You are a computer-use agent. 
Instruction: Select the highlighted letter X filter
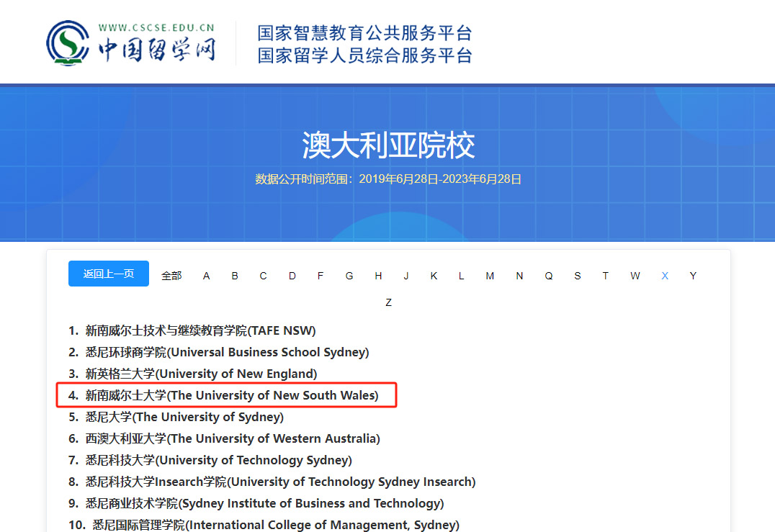[x=665, y=276]
